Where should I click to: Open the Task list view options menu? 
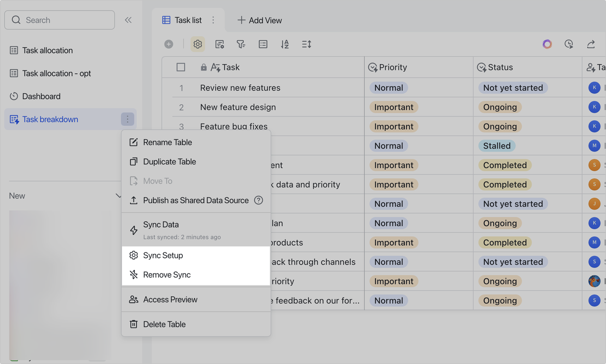(x=213, y=20)
